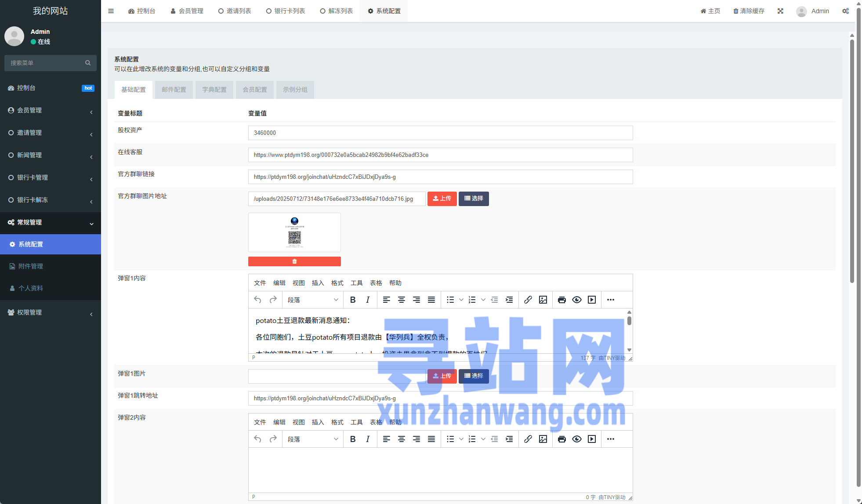Open 控制台 in sidebar

[51, 88]
